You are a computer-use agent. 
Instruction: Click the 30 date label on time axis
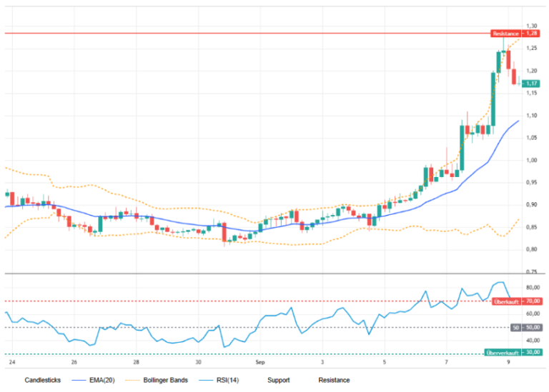[x=198, y=362]
